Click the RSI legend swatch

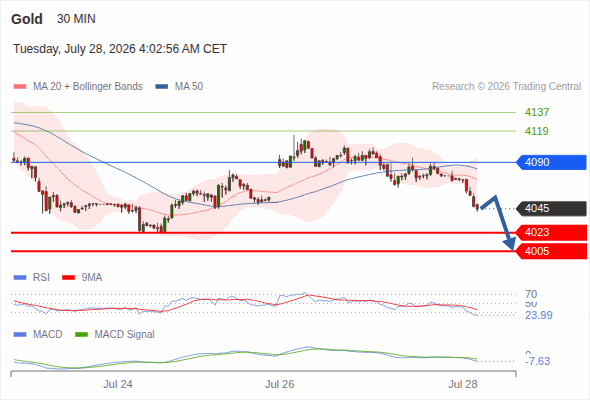(x=20, y=278)
